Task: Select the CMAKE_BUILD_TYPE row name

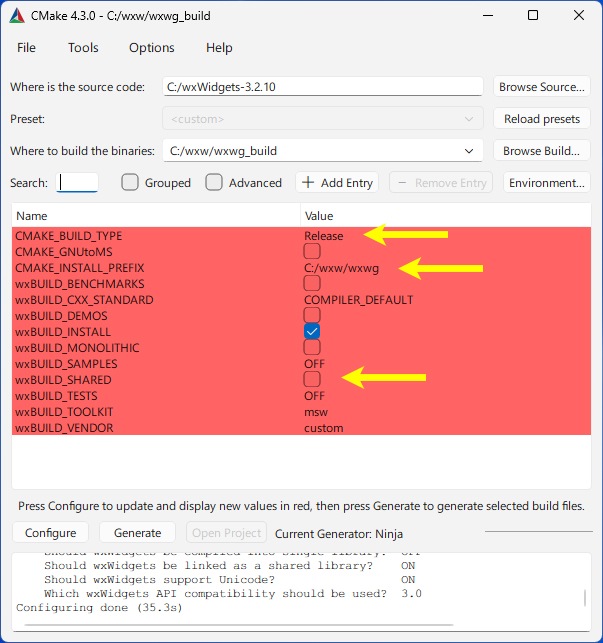Action: (x=69, y=236)
